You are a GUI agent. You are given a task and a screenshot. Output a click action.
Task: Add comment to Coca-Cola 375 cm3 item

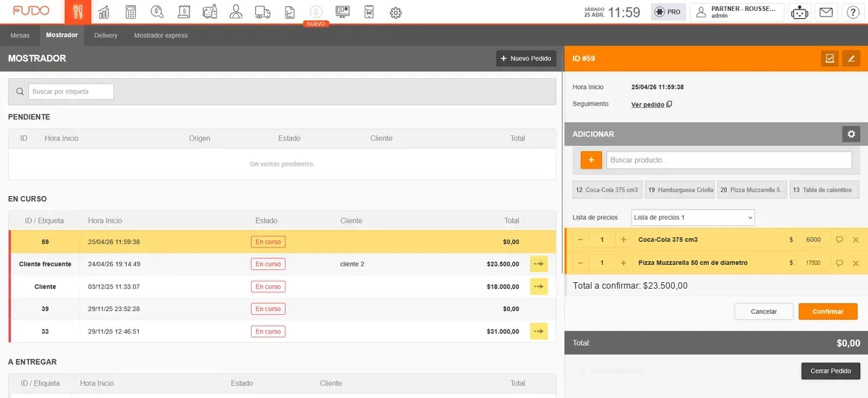pyautogui.click(x=839, y=240)
